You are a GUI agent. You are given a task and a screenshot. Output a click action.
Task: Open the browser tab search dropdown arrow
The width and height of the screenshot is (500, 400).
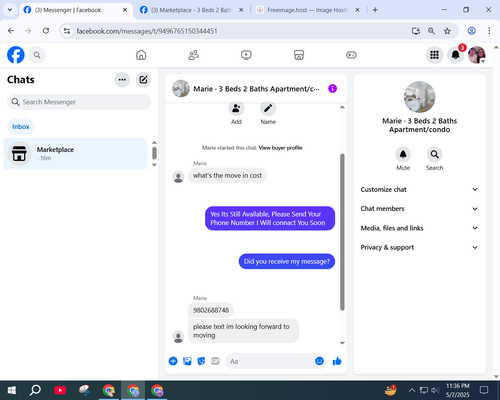[10, 10]
